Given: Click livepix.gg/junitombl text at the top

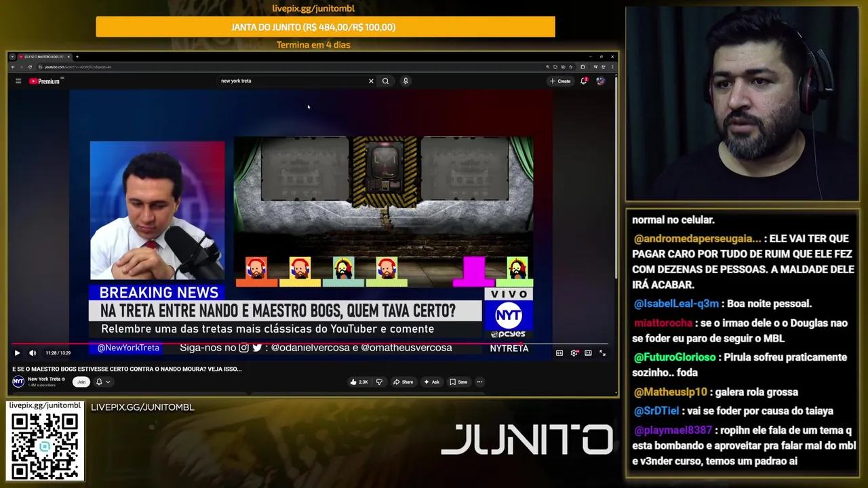Looking at the screenshot, I should (313, 8).
